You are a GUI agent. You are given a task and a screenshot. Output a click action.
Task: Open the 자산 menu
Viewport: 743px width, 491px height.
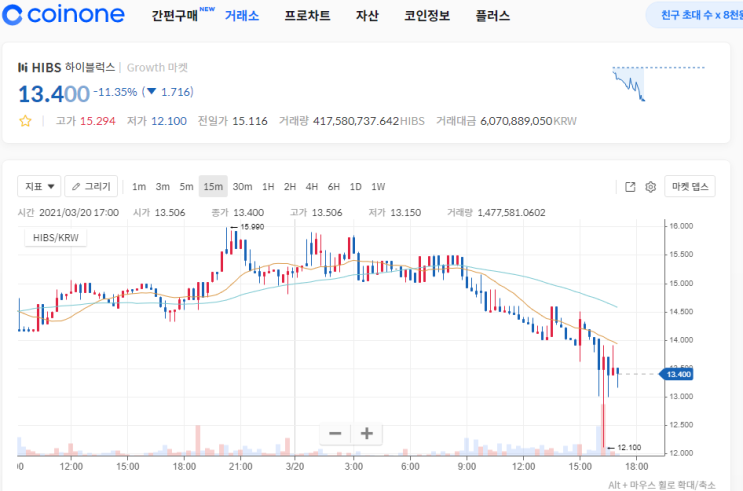367,16
